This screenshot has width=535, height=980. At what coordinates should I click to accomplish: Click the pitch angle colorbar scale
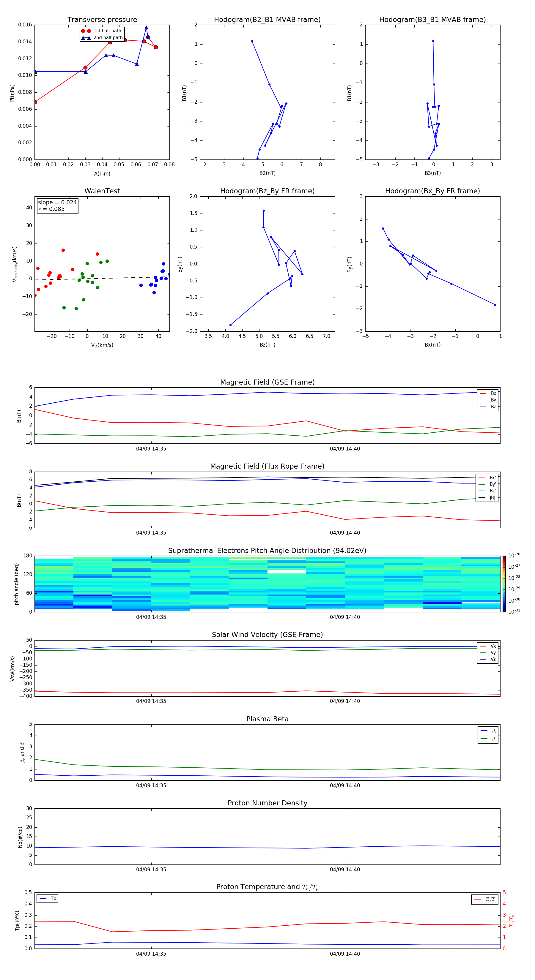(x=504, y=584)
